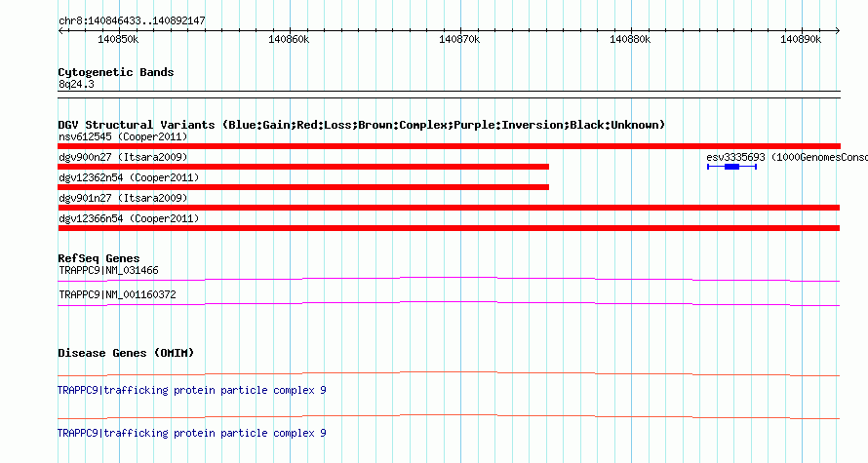Click the Cytogenetic Bands track title
This screenshot has height=463, width=868.
point(116,72)
